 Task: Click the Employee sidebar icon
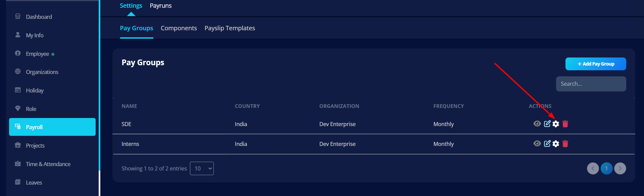tap(18, 53)
